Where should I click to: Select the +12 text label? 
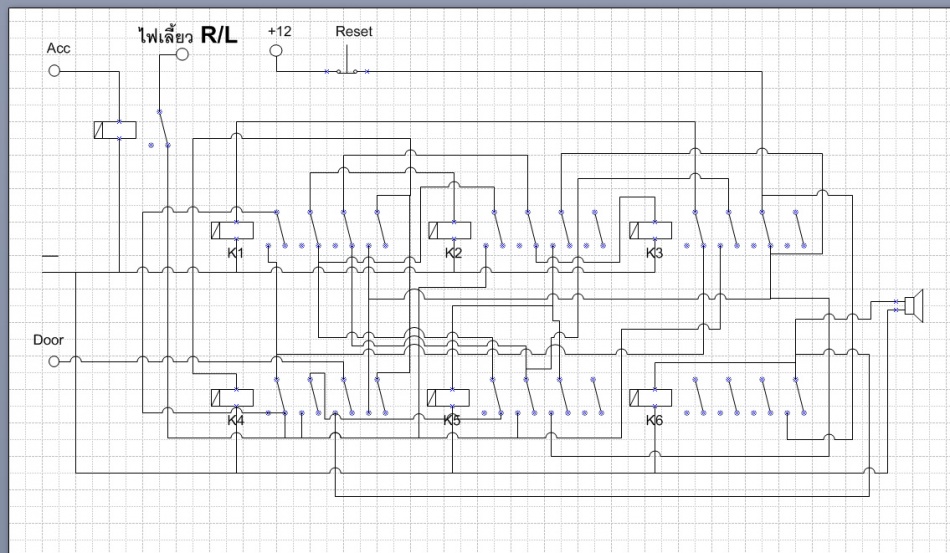tap(280, 32)
